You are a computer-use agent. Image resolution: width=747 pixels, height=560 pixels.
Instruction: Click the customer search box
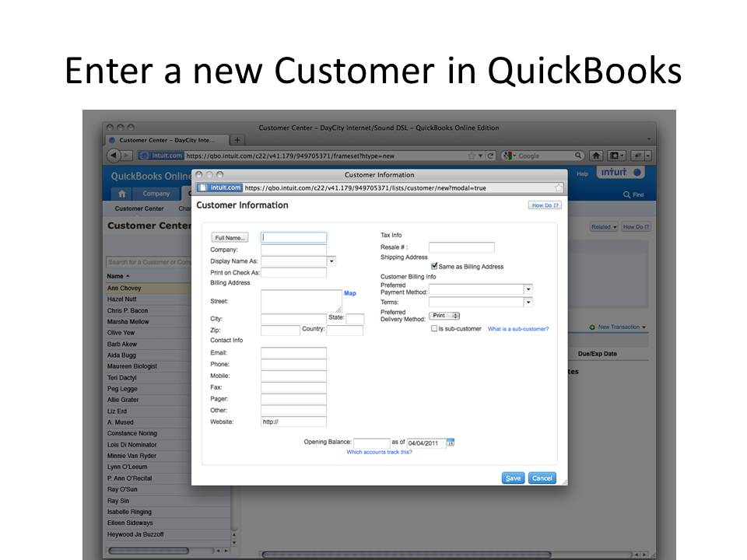pos(149,262)
